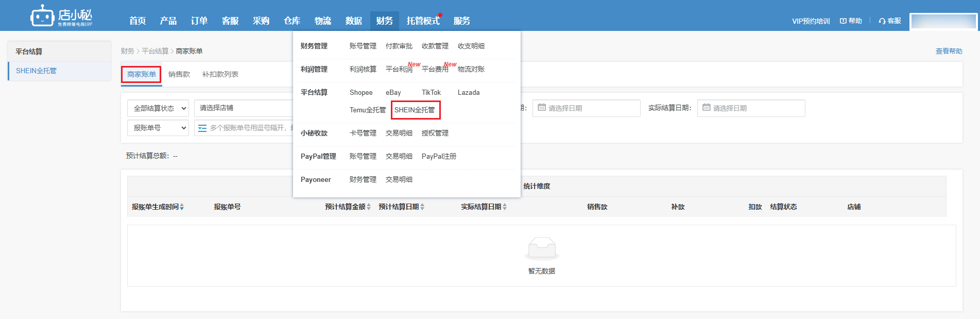Click the calendar icon in 实际结算日期 field

[707, 108]
